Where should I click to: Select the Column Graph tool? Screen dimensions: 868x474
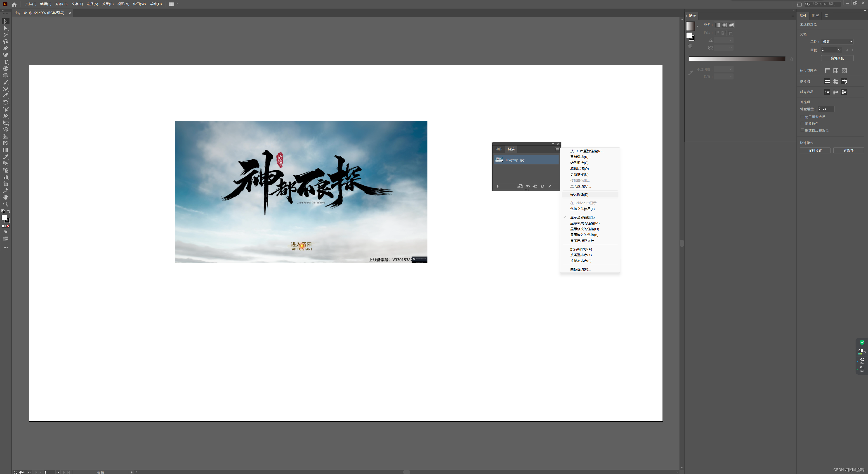coord(6,177)
